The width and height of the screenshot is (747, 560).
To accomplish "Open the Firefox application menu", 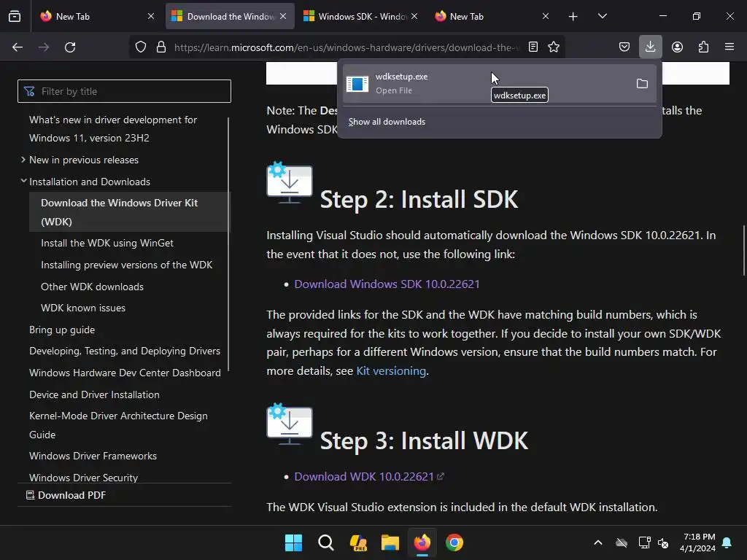I will tap(729, 47).
